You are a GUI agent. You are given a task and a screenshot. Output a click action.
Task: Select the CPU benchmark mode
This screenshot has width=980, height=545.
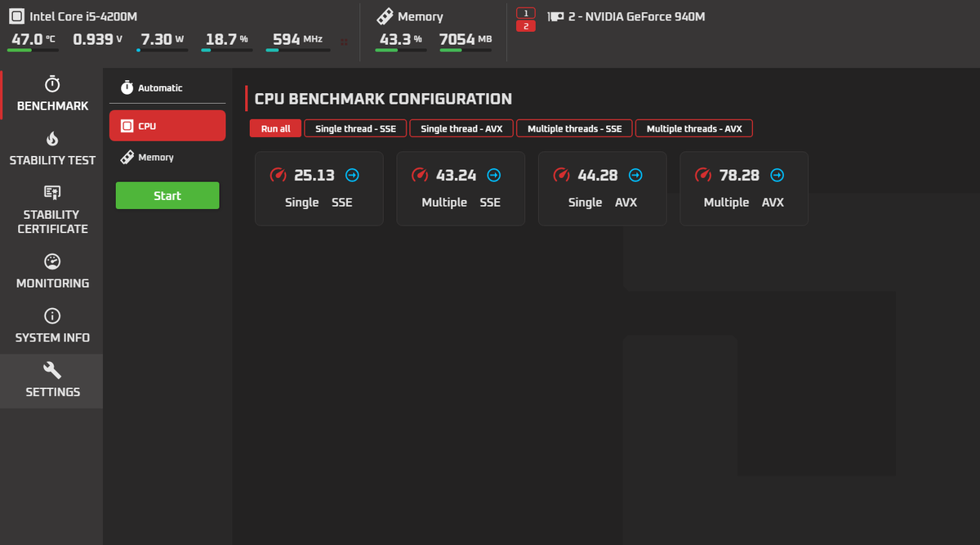click(167, 126)
